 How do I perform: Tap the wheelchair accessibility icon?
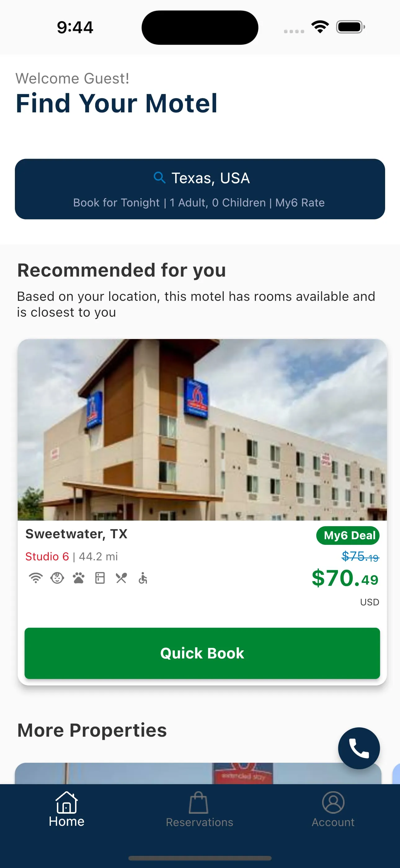(x=143, y=578)
